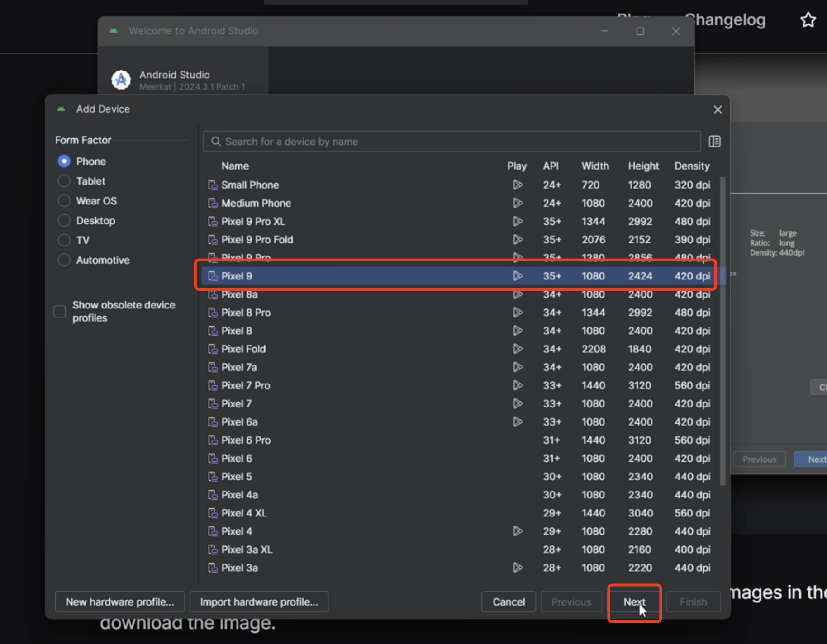
Task: Maximize the Welcome to Android Studio window
Action: pos(640,31)
